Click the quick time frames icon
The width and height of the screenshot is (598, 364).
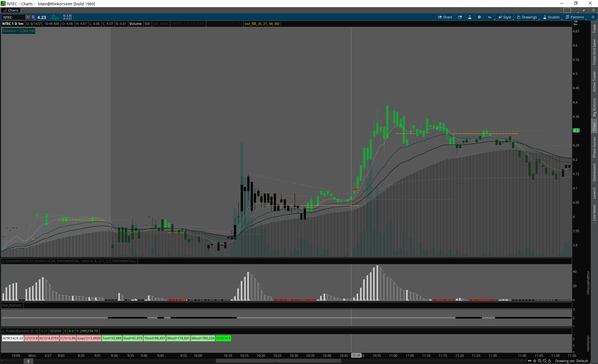click(x=460, y=17)
